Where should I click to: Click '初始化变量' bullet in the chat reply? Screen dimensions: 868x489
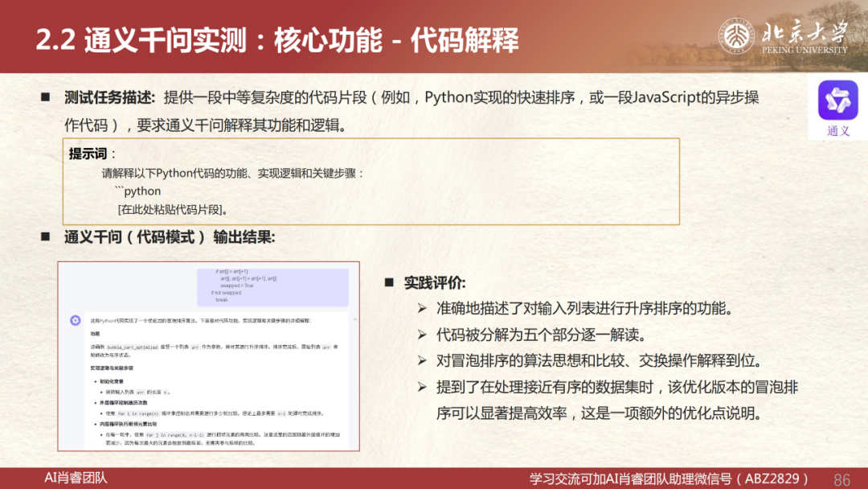point(111,381)
